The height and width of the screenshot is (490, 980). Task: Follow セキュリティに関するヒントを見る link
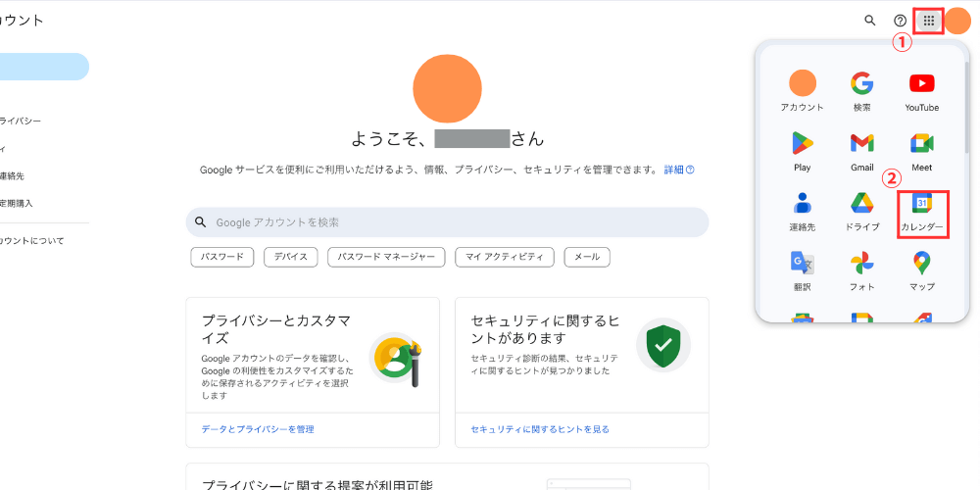click(x=540, y=429)
